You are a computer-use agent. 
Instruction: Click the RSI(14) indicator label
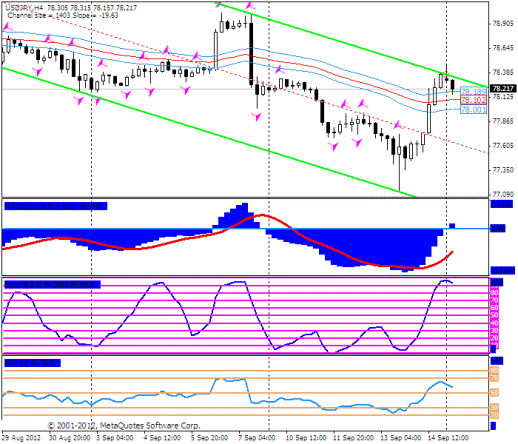(x=32, y=363)
